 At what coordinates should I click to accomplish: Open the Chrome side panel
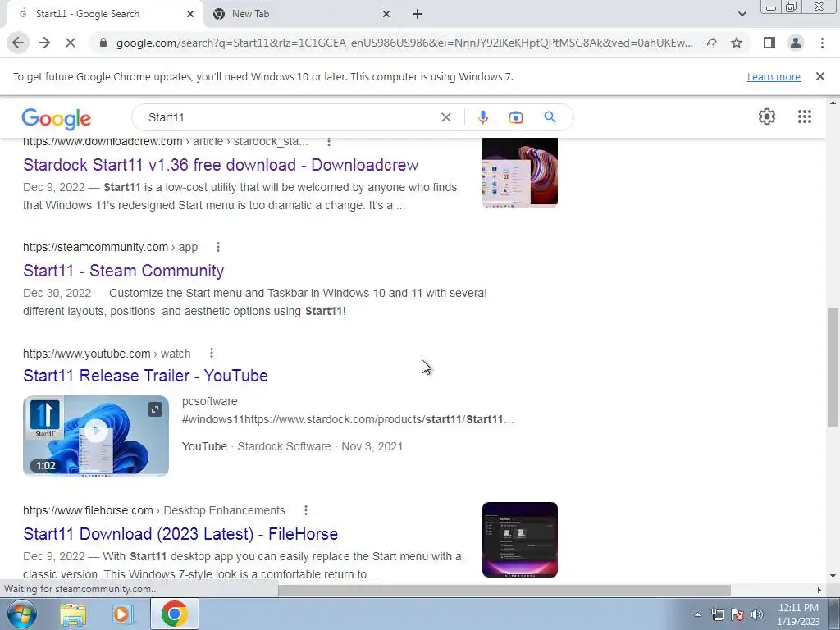tap(769, 43)
